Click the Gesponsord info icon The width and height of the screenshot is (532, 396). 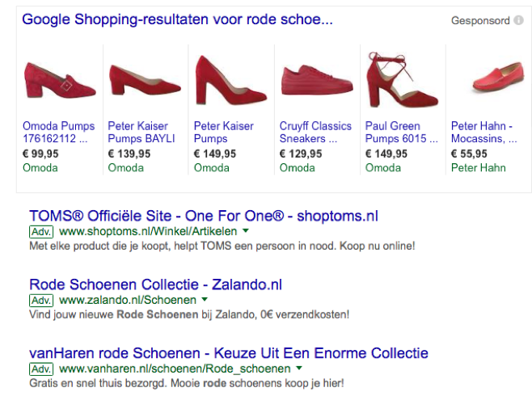[x=518, y=20]
